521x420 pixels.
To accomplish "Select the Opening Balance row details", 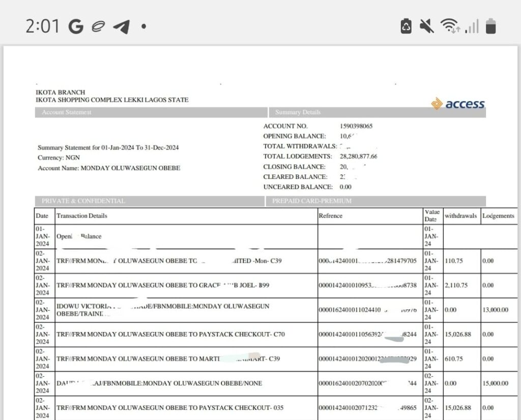I will coord(79,236).
